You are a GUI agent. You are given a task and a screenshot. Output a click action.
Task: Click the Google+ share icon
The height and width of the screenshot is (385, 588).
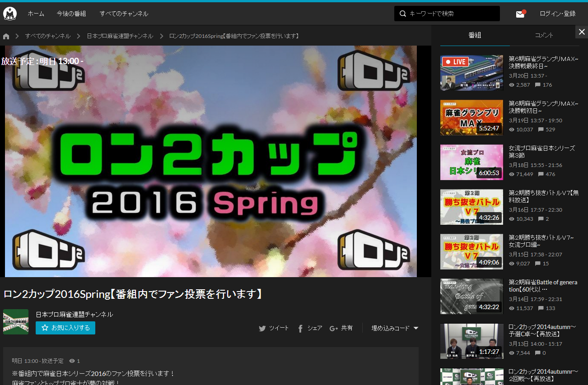point(334,329)
